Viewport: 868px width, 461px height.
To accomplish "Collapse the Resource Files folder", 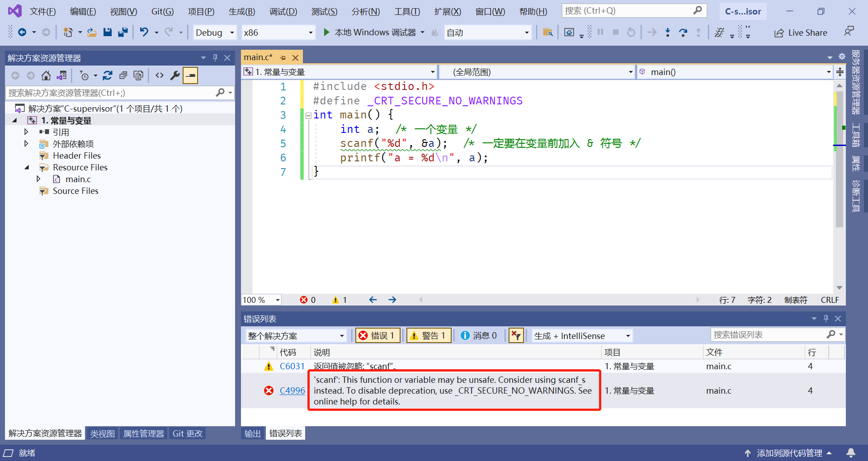I will (x=27, y=167).
